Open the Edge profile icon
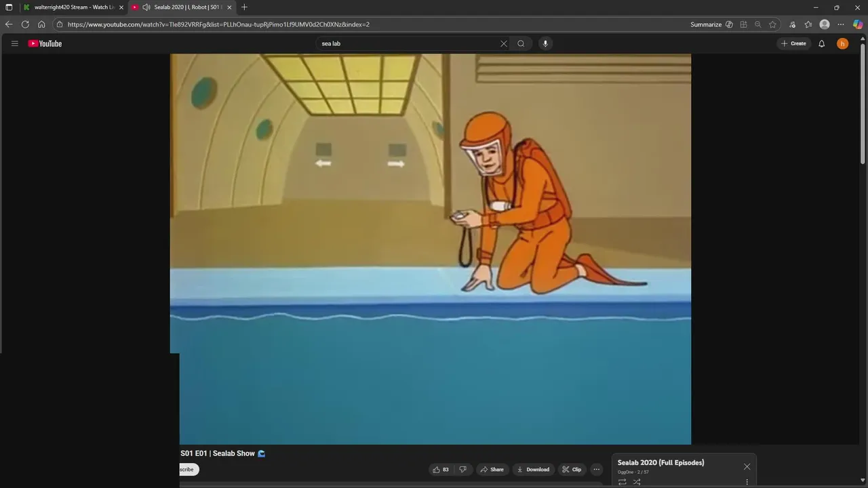868x488 pixels. [x=825, y=24]
